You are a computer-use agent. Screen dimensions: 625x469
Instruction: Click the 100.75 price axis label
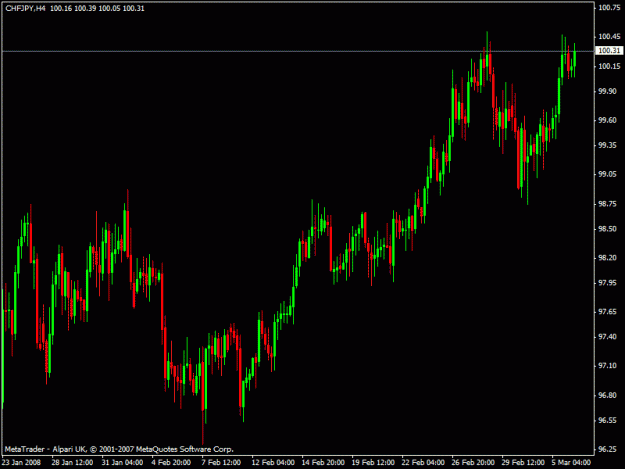tap(609, 8)
